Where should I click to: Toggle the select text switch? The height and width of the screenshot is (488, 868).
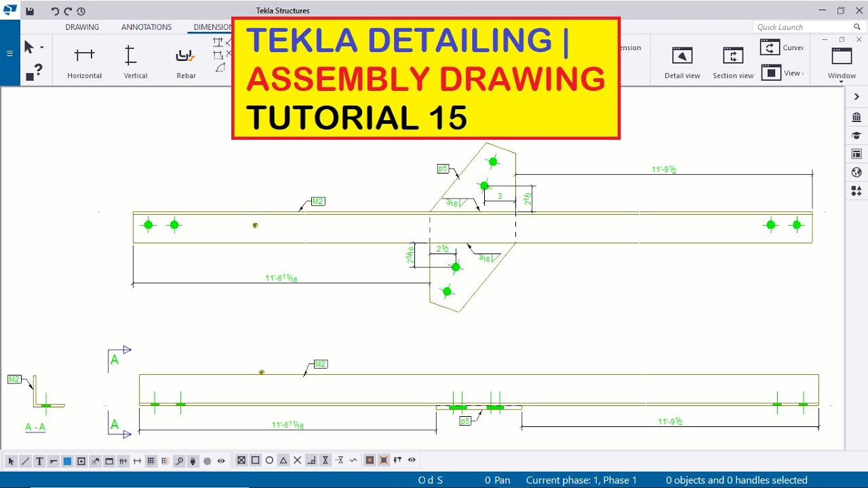[x=39, y=461]
